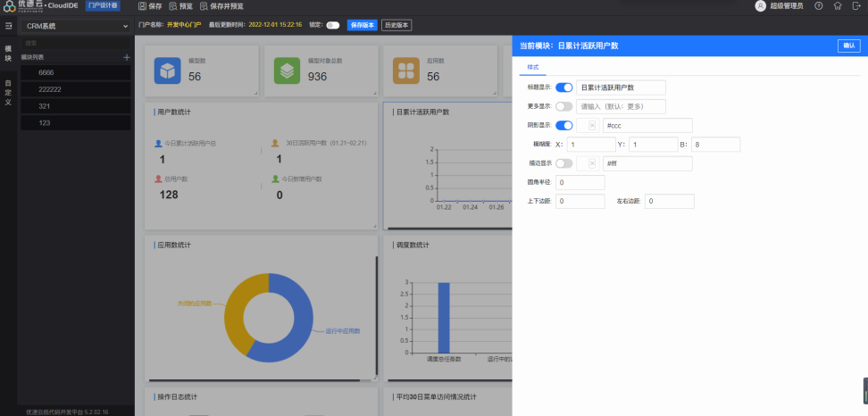868x416 pixels.
Task: Enable the 描边显示 border switch
Action: [x=564, y=163]
